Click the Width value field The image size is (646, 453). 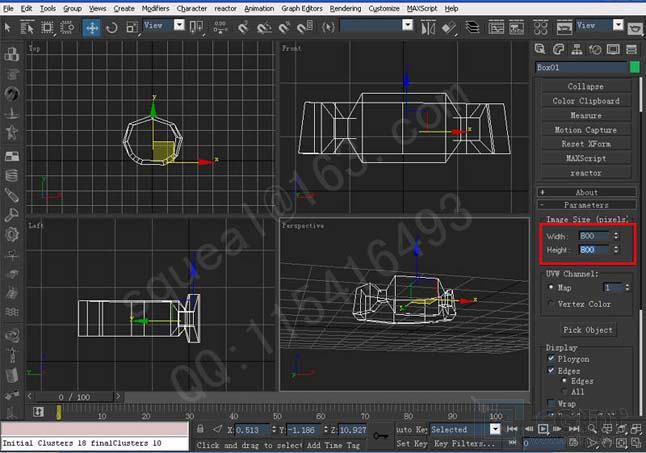[x=595, y=236]
